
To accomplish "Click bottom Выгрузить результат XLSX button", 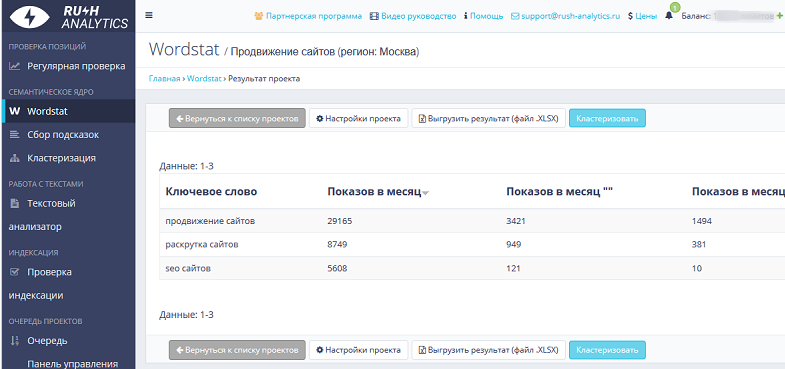I will pos(489,350).
